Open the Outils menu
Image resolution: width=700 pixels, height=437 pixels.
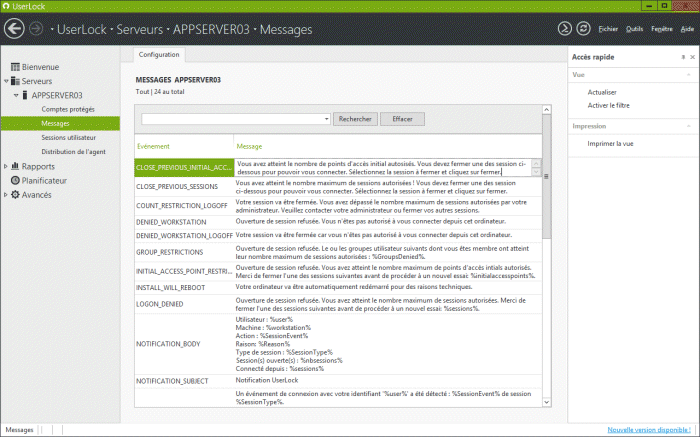(634, 29)
